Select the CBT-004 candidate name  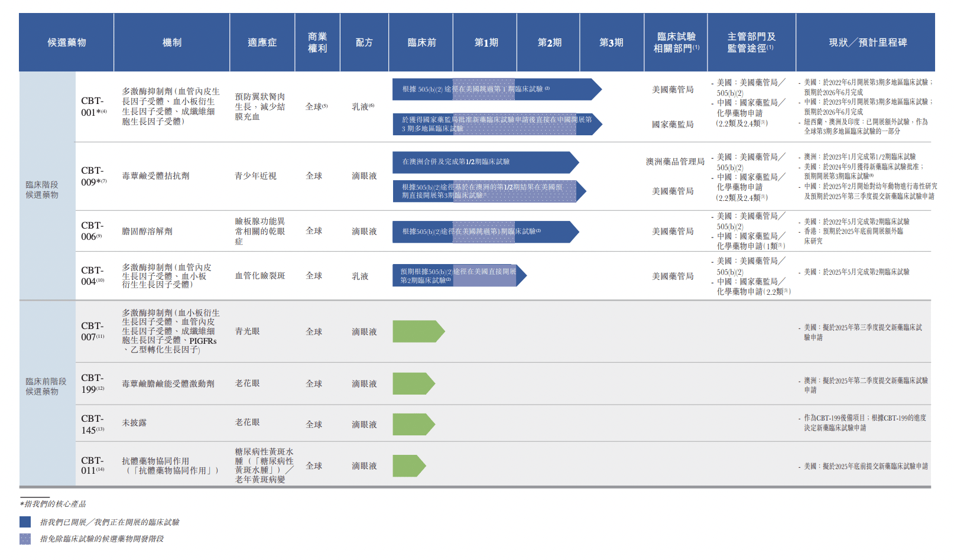(x=93, y=276)
